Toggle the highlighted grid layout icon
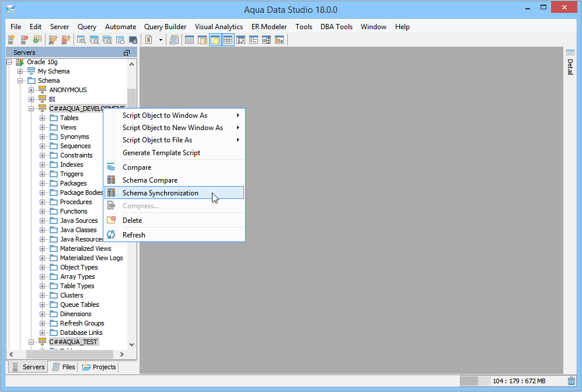The height and width of the screenshot is (392, 582). tap(228, 40)
